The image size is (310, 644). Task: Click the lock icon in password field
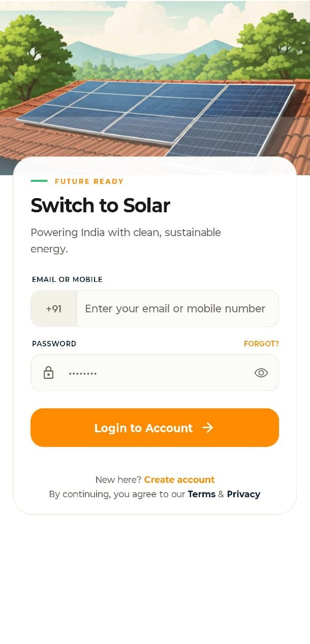tap(48, 373)
